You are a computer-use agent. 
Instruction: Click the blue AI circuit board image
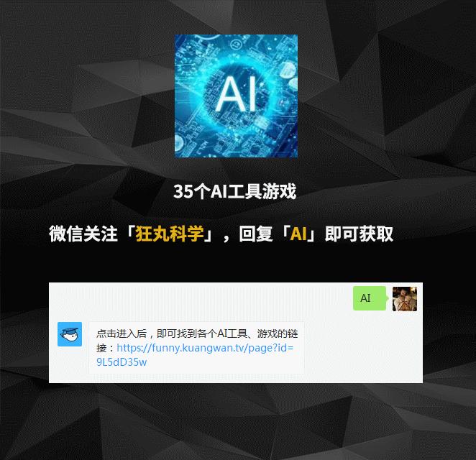[x=236, y=96]
